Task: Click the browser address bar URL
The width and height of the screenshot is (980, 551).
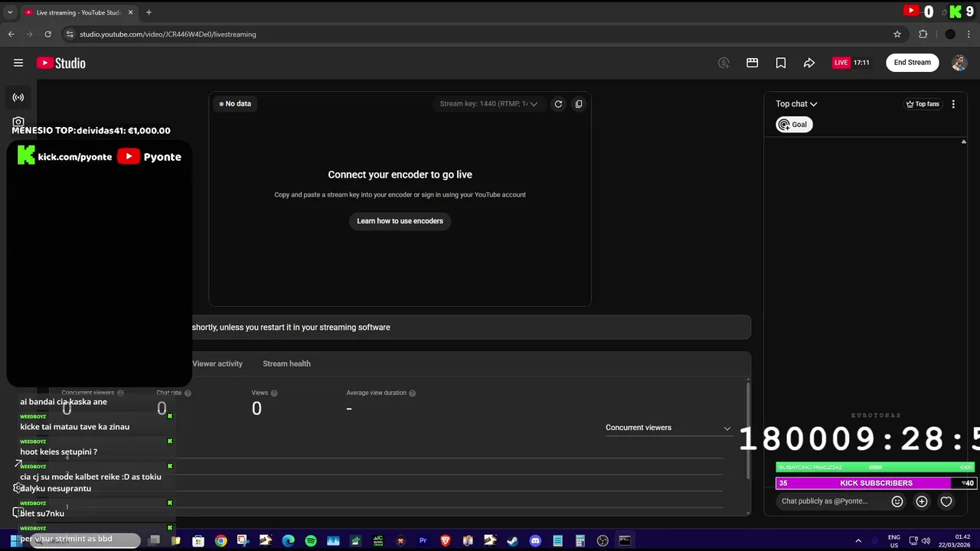Action: (168, 34)
